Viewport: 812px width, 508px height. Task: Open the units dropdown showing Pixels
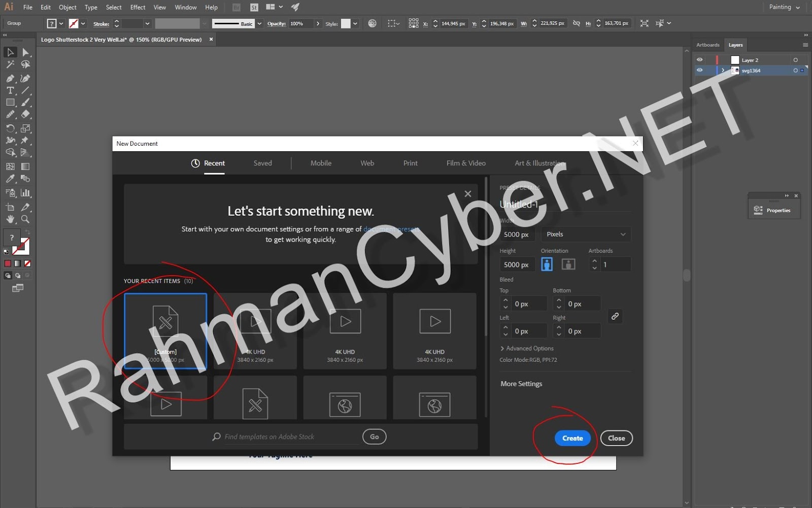[585, 234]
